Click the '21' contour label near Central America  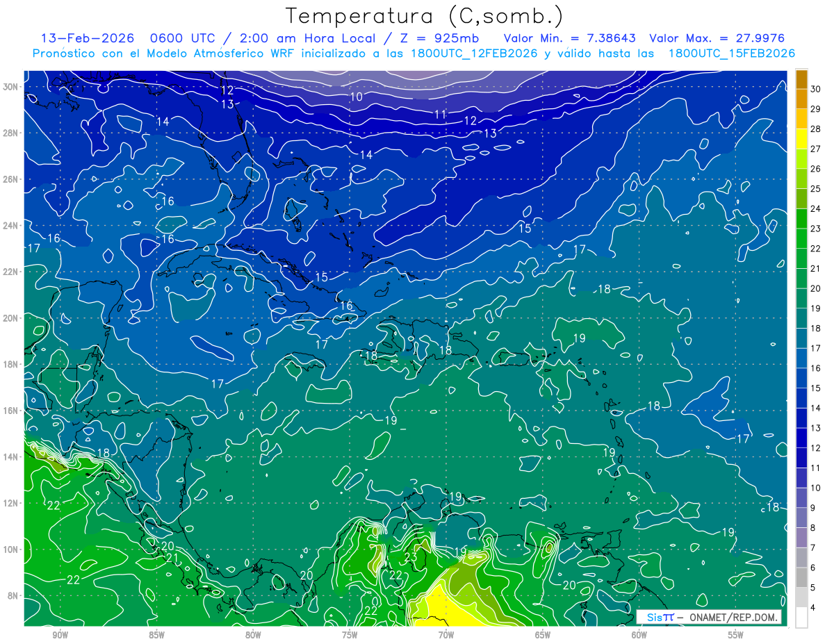pyautogui.click(x=173, y=558)
